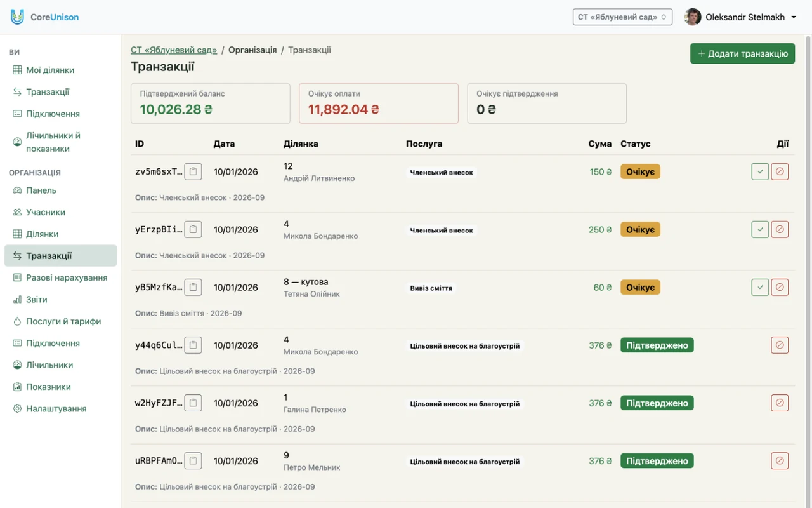Go to personal Транзакції under ВИ
The height and width of the screenshot is (508, 812).
coord(61,92)
